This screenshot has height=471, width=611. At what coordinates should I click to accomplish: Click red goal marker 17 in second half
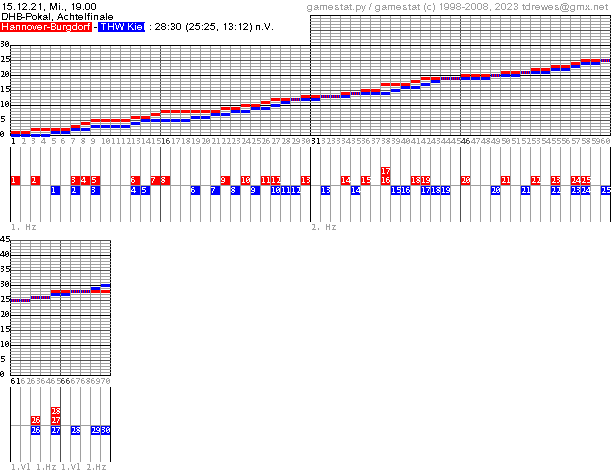385,171
